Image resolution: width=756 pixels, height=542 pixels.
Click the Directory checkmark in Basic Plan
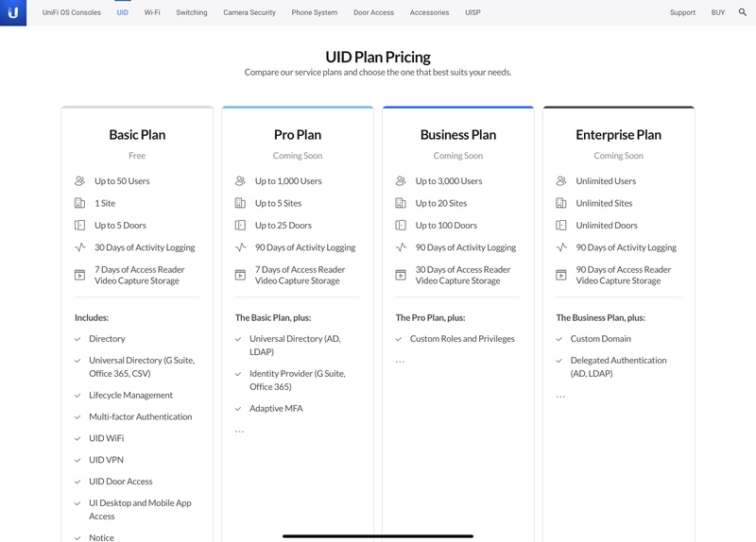[77, 339]
